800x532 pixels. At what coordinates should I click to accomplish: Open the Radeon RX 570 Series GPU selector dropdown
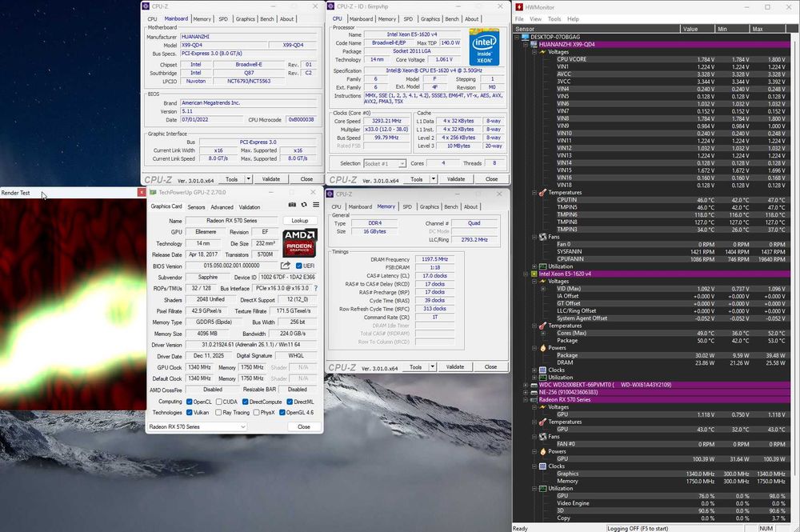pos(198,426)
